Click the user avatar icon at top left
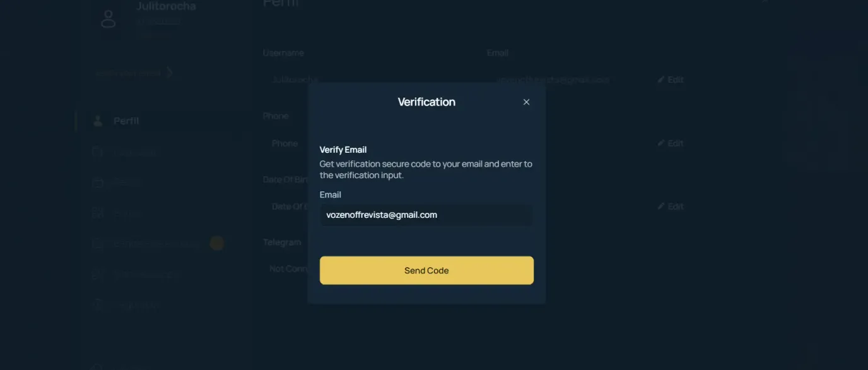This screenshot has width=868, height=370. point(108,19)
